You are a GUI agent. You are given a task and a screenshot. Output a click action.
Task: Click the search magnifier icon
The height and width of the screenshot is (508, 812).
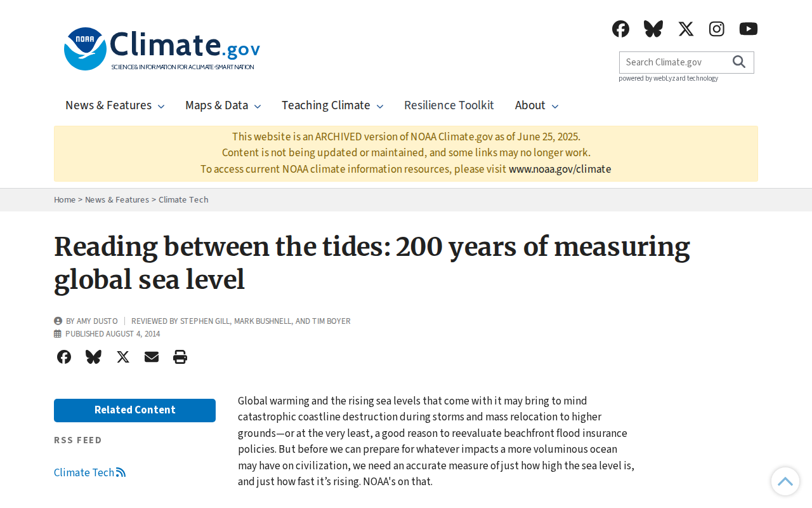739,62
